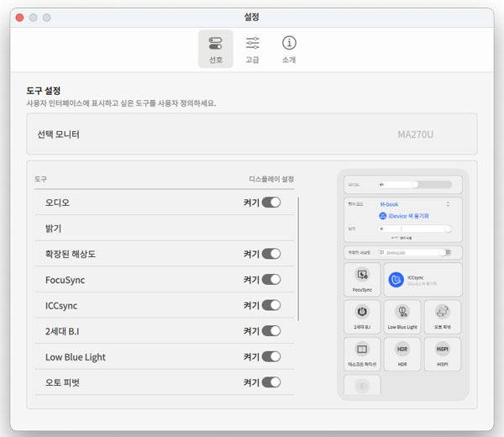This screenshot has height=437, width=504.
Task: Click the 데스크톱 파티션 icon tile
Action: [362, 350]
